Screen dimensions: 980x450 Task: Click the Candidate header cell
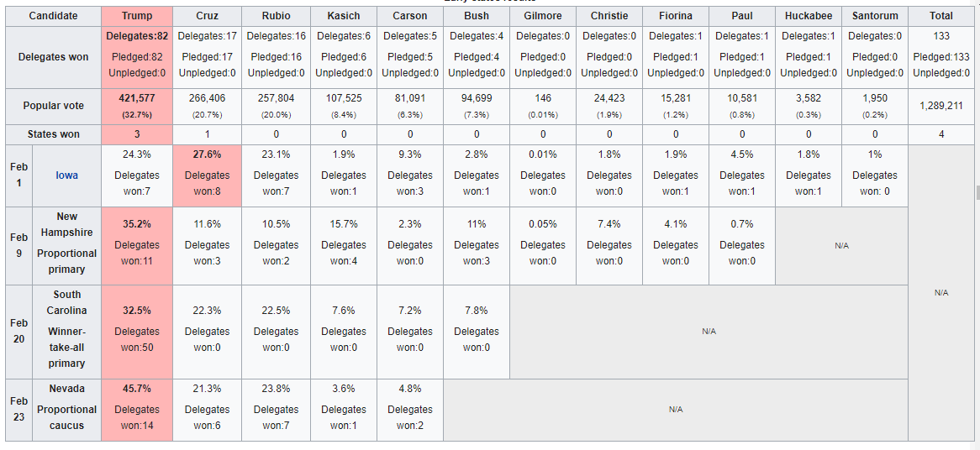pos(53,16)
